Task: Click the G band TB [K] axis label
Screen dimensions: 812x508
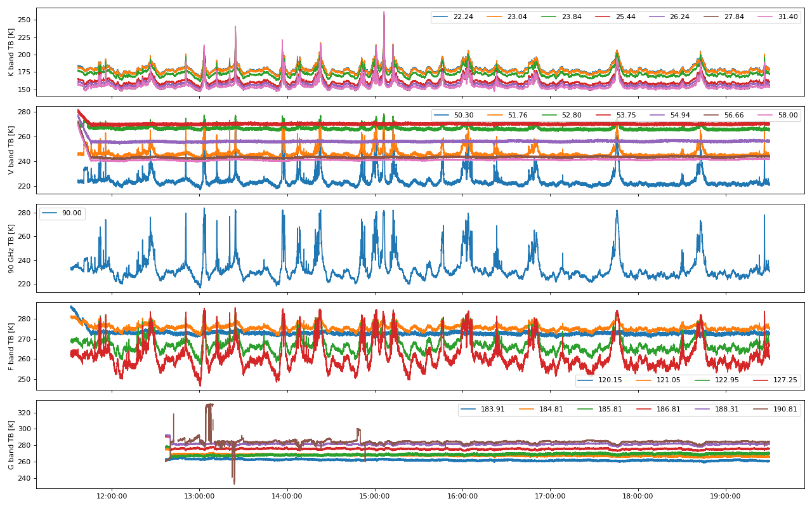Action: coord(11,444)
